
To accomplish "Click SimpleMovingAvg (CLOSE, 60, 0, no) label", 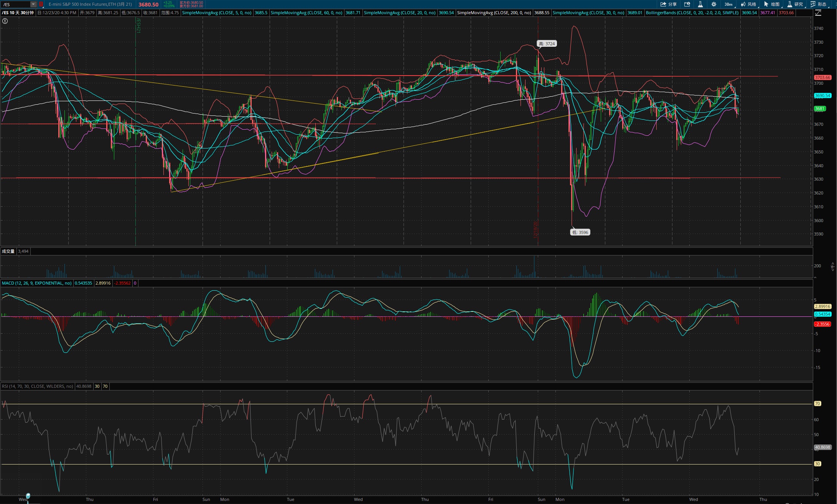I will click(x=306, y=13).
